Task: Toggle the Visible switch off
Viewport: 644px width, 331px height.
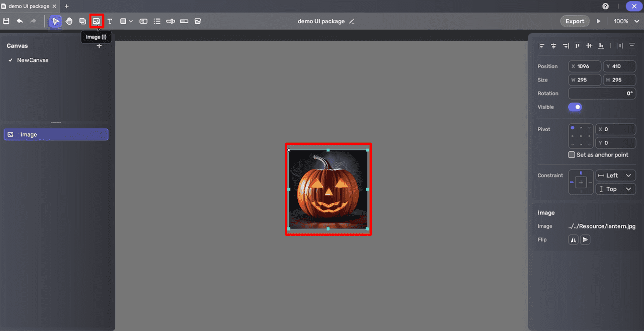Action: tap(575, 107)
